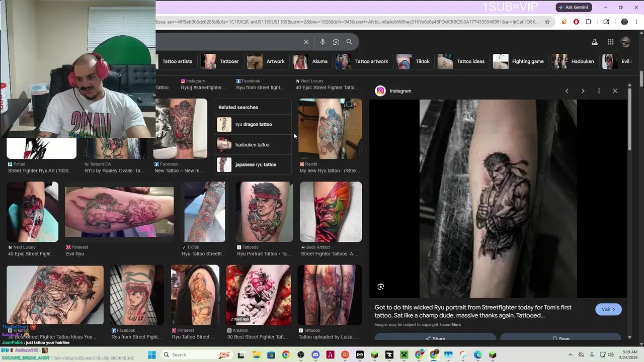Go to previous image in preview panel
The height and width of the screenshot is (362, 644).
pos(567,91)
